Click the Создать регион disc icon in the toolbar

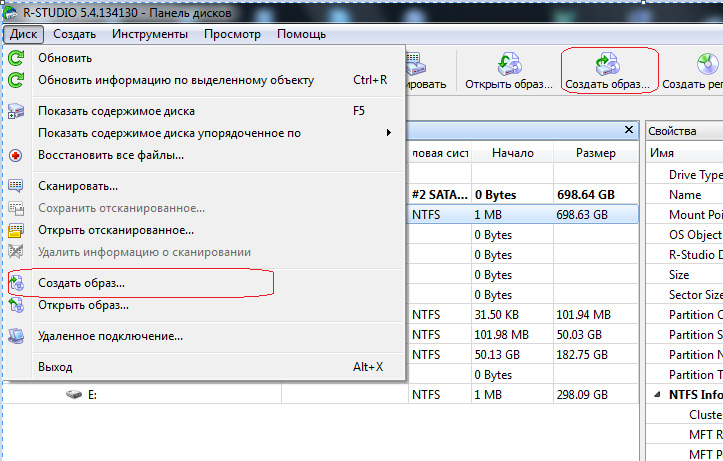708,64
